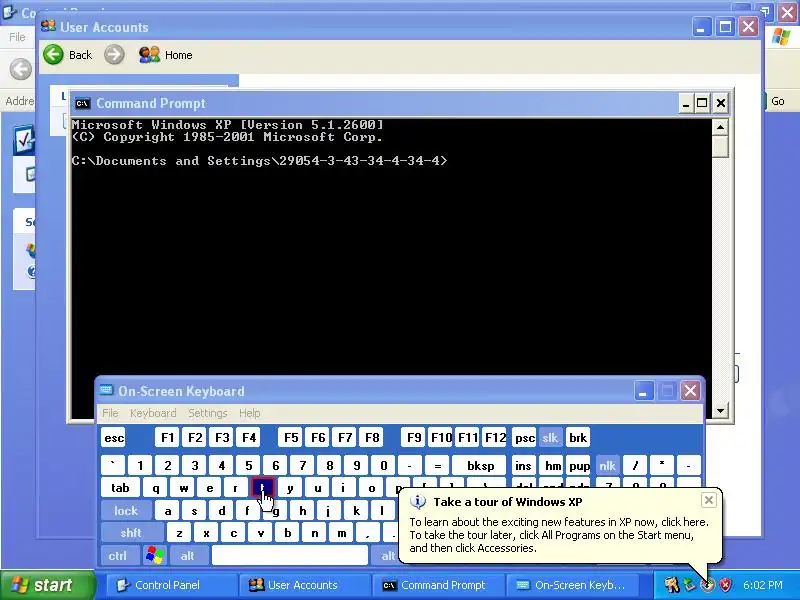This screenshot has height=600, width=800.
Task: Click the z key on On-Screen Keyboard
Action: click(x=179, y=533)
